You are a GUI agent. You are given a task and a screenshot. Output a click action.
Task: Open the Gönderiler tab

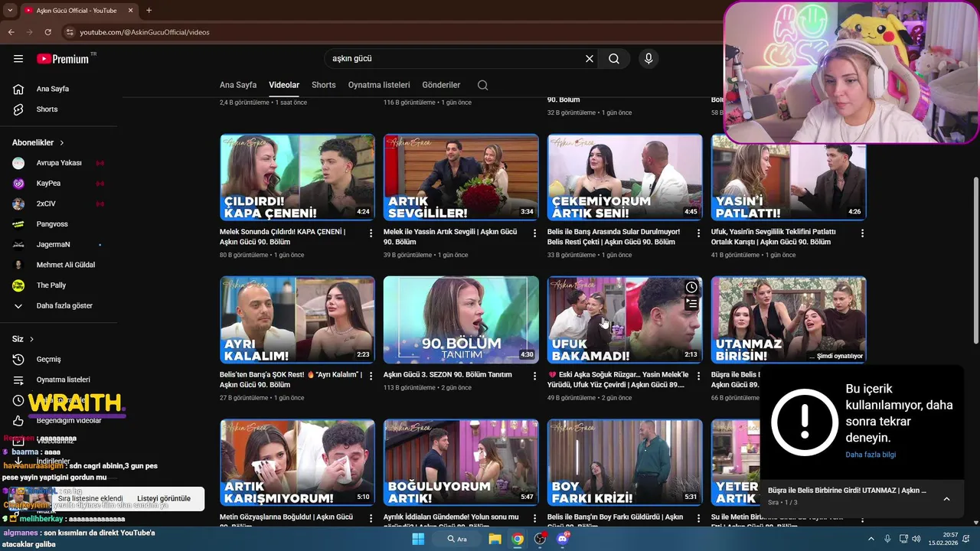tap(441, 85)
